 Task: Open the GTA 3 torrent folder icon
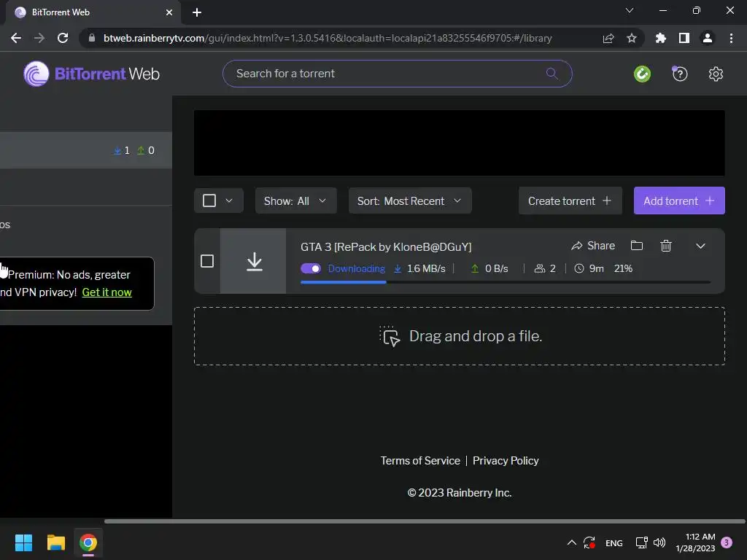click(x=636, y=246)
